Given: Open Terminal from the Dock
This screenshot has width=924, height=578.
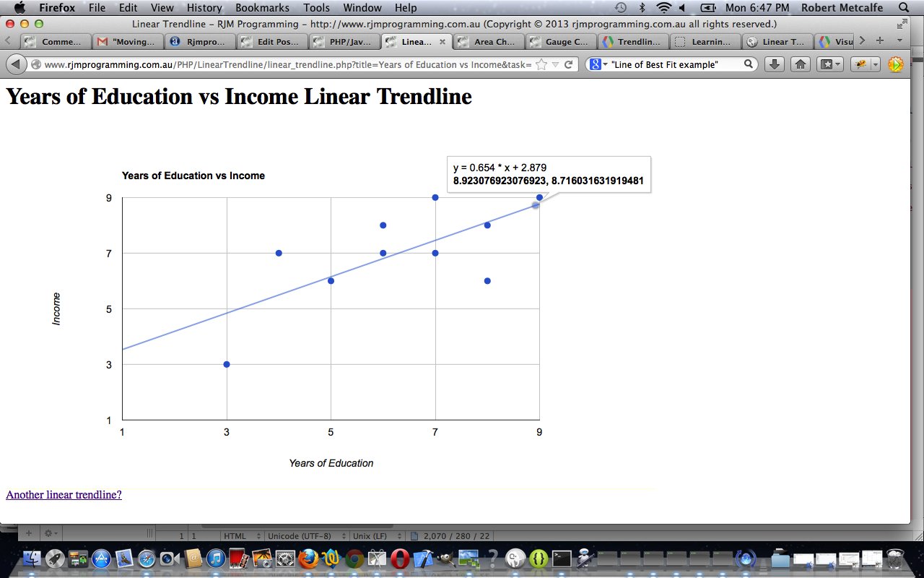Looking at the screenshot, I should (560, 558).
